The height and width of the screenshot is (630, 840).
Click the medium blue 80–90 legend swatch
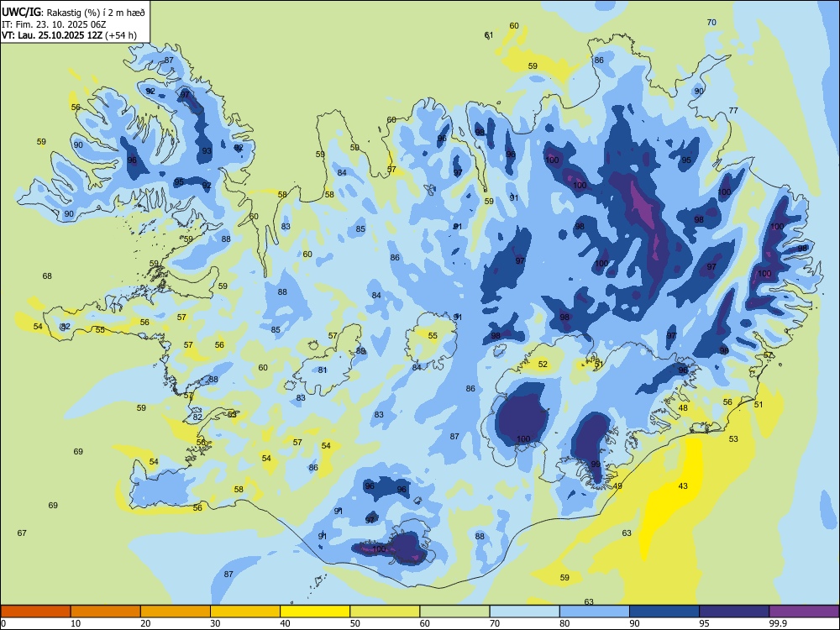click(594, 612)
